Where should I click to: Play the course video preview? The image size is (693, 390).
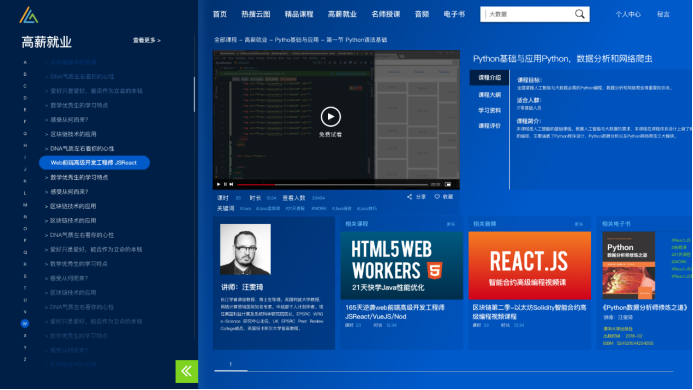pyautogui.click(x=331, y=117)
